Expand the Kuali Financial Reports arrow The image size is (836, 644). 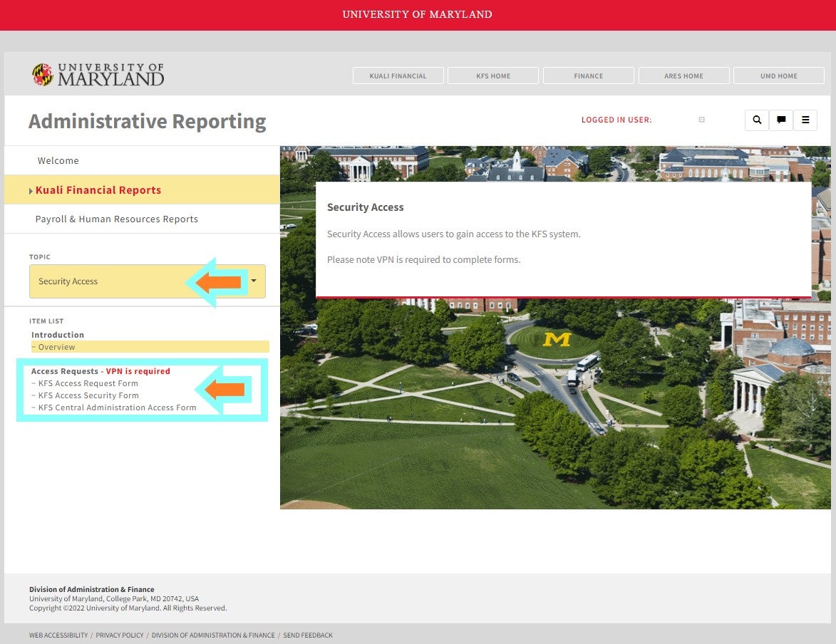[x=31, y=191]
